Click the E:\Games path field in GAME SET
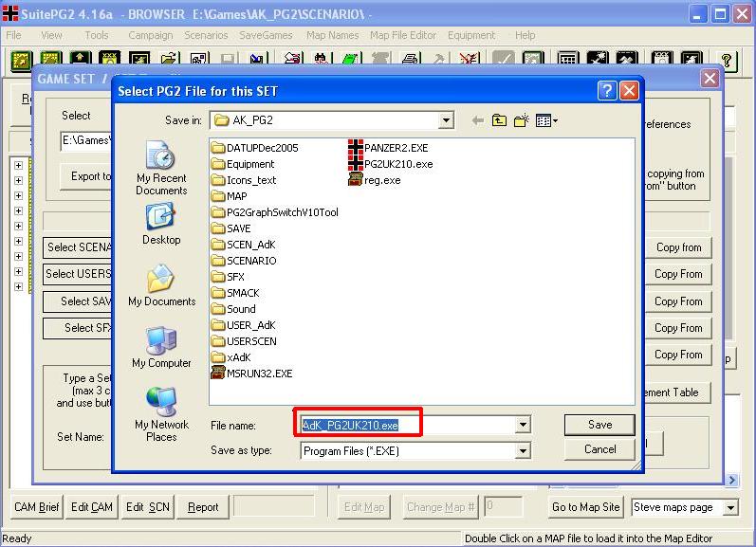This screenshot has height=547, width=756. click(86, 140)
